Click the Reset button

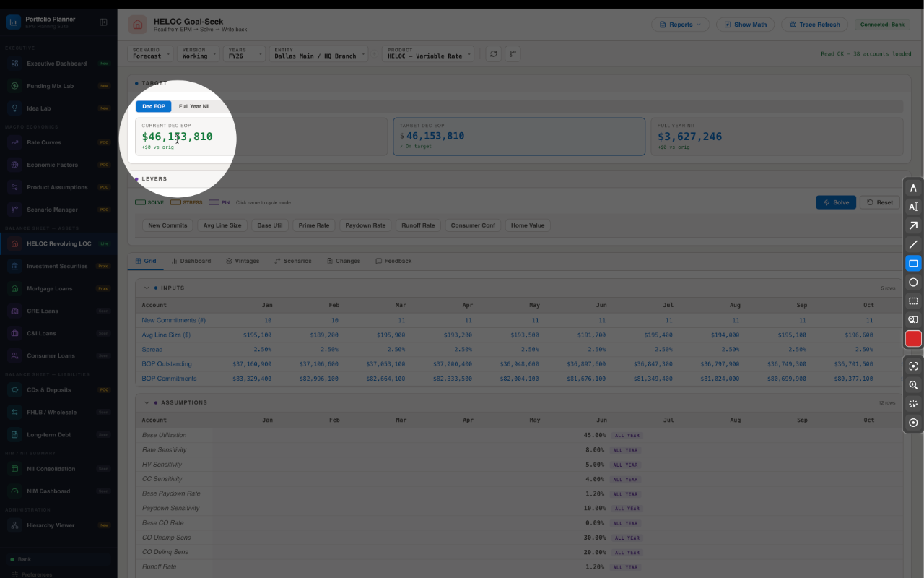click(x=880, y=202)
